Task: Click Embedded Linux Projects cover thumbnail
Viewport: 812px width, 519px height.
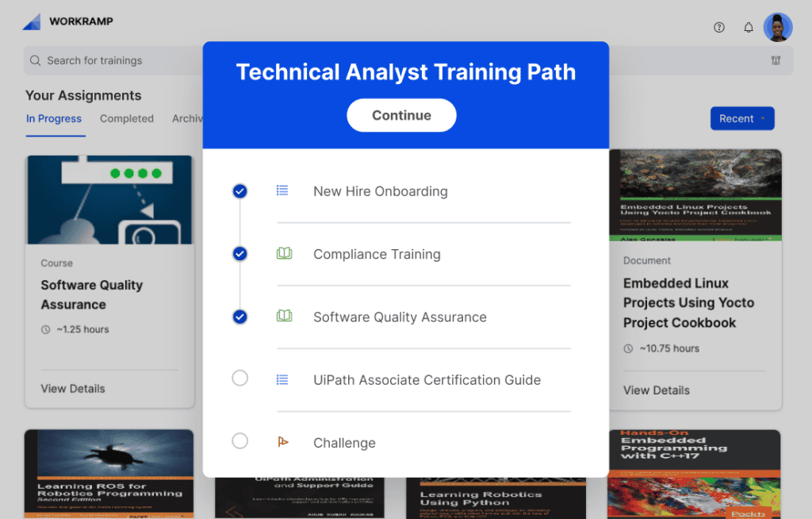Action: [695, 195]
